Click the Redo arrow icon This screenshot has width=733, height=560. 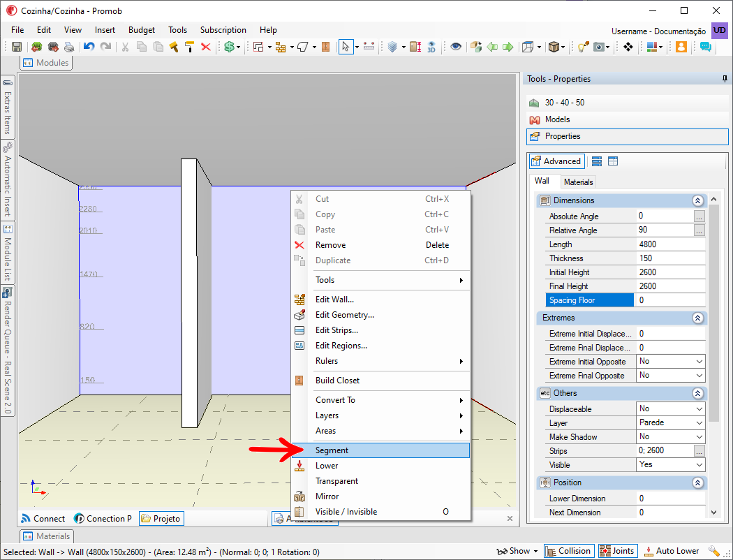(106, 46)
